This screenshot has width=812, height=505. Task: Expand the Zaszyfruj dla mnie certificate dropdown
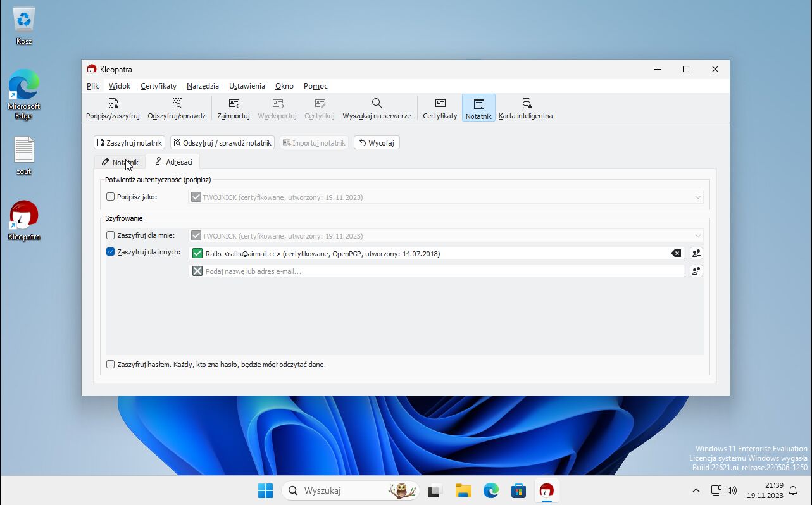(697, 236)
